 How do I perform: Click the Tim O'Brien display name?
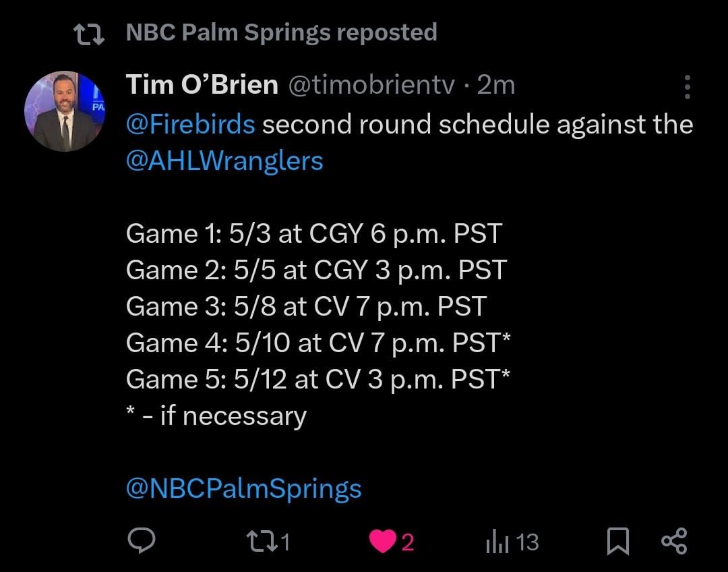[202, 85]
